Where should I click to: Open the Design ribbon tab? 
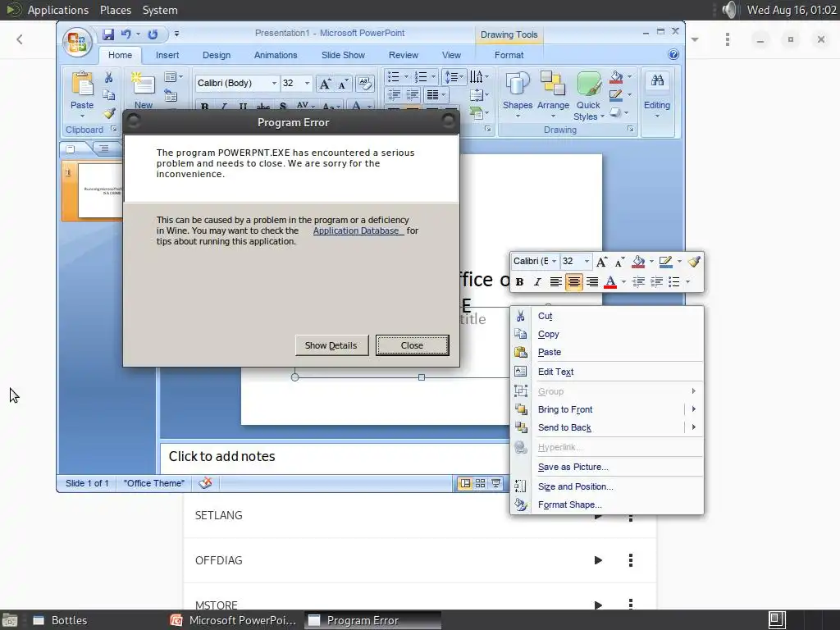[217, 55]
